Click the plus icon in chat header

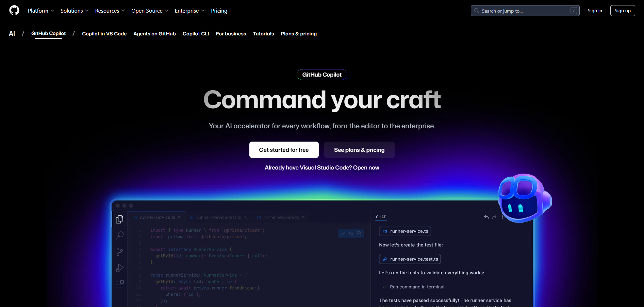click(x=502, y=217)
